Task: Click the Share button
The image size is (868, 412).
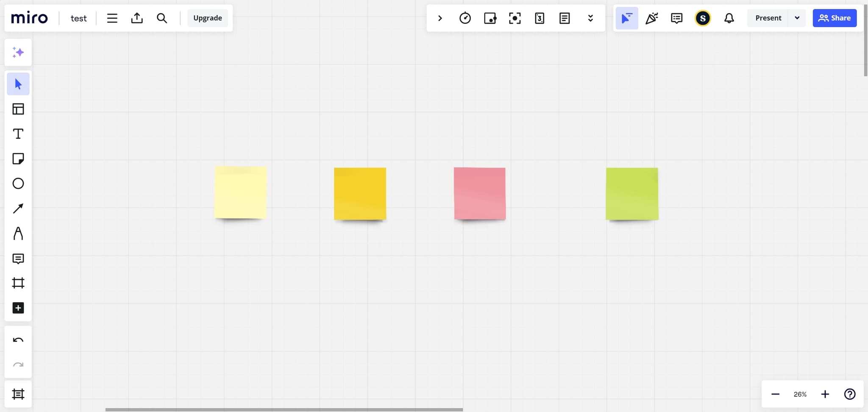Action: tap(834, 18)
